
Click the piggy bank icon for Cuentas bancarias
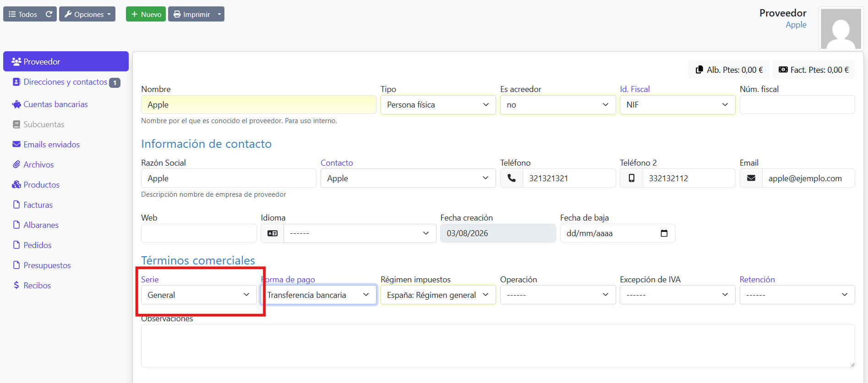pyautogui.click(x=16, y=104)
